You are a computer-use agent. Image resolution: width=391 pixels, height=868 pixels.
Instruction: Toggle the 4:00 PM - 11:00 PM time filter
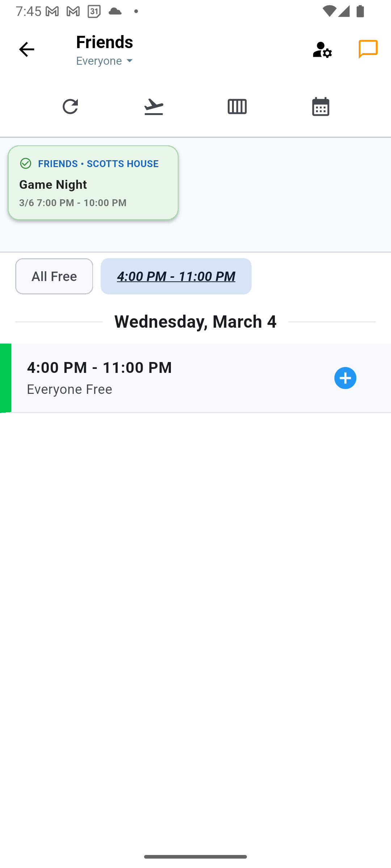[176, 276]
